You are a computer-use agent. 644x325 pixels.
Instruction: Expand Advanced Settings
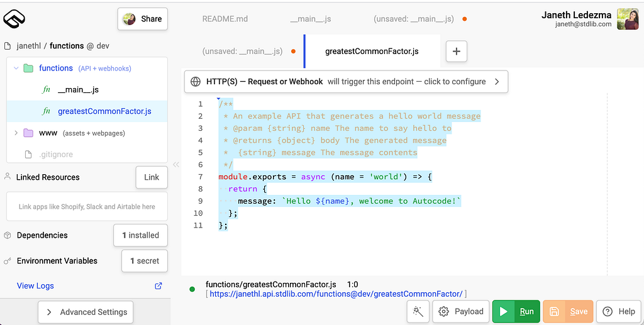(86, 312)
